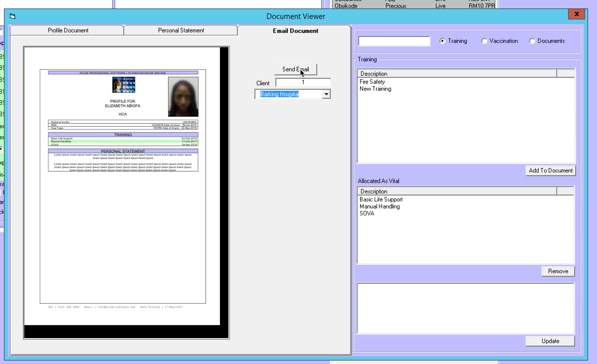This screenshot has width=597, height=364.
Task: Select the Vaccination radio button
Action: (x=484, y=41)
